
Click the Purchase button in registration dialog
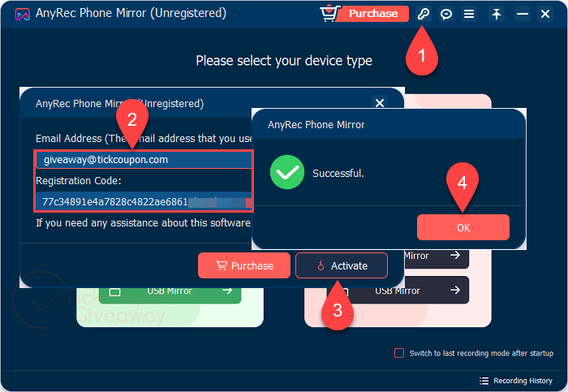244,265
